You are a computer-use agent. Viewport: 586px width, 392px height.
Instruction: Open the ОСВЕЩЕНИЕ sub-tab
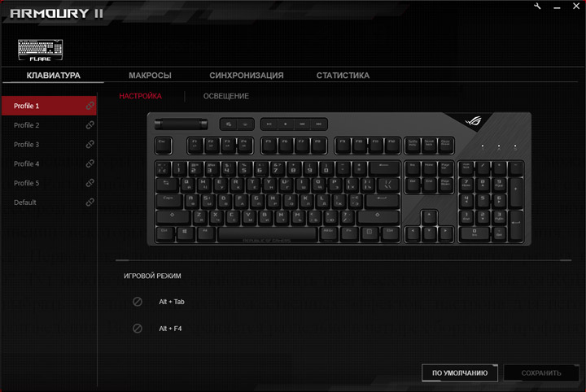point(225,96)
